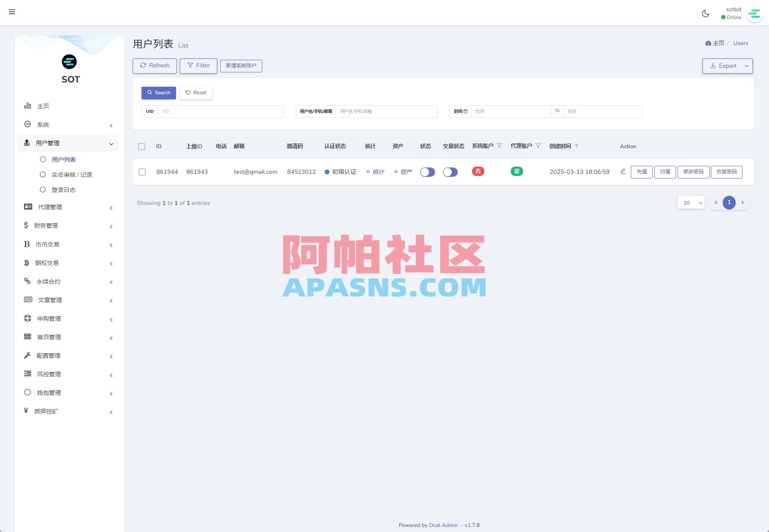Select the 财务管理 dollar icon
769x532 pixels.
[x=27, y=226]
